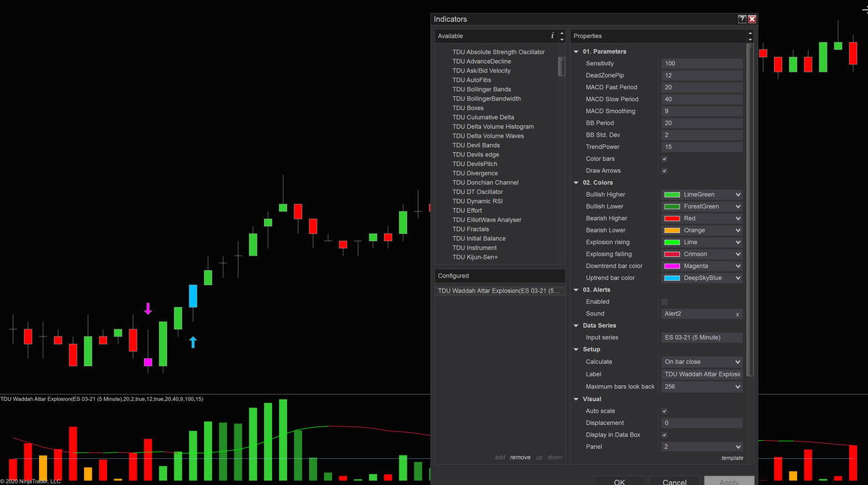Click the Uptrend bar color DeepSkyBlue swatch

(672, 278)
